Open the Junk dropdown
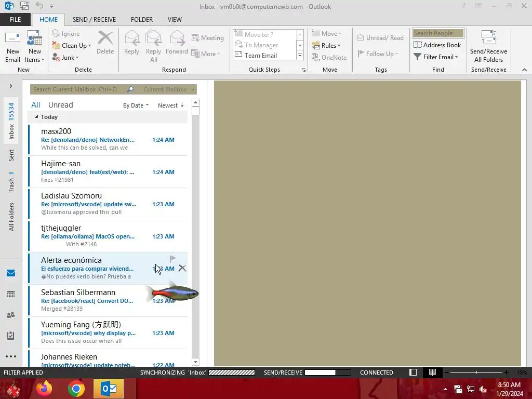Viewport: 532px width, 399px height. click(x=65, y=57)
